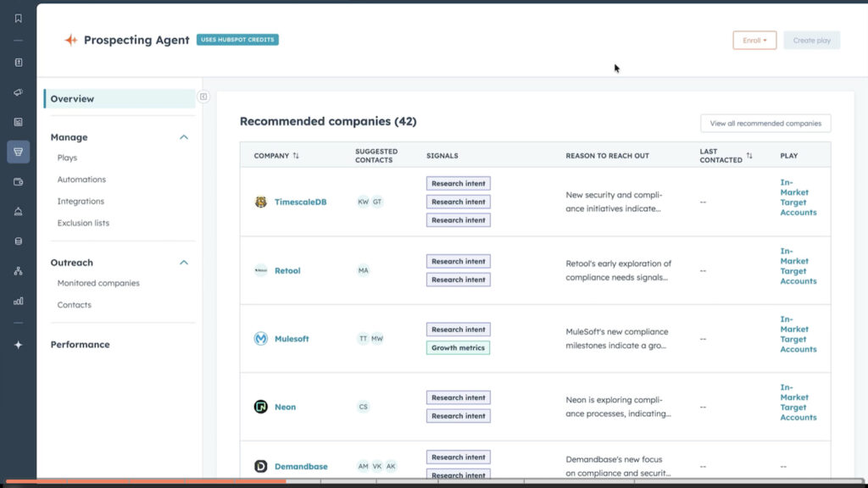Click View all recommended companies button
This screenshot has width=868, height=488.
[x=765, y=124]
